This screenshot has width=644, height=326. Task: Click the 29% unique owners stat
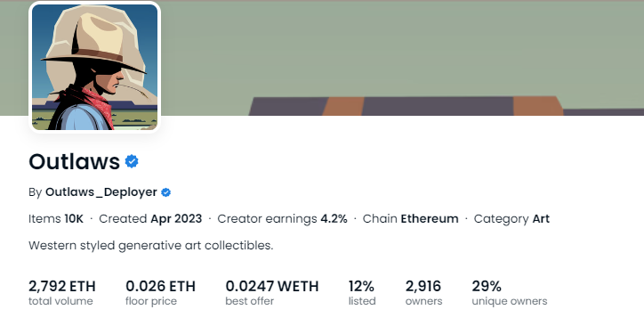pos(510,292)
